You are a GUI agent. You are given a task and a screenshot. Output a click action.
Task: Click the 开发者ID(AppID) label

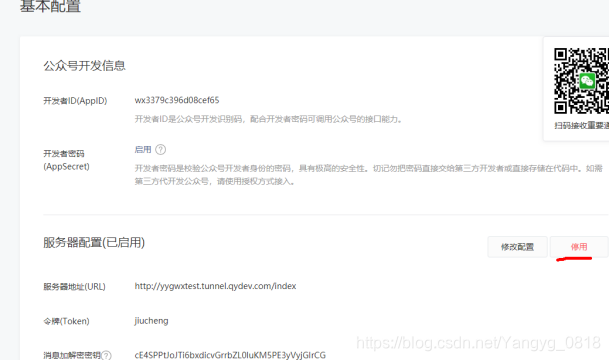pyautogui.click(x=75, y=101)
